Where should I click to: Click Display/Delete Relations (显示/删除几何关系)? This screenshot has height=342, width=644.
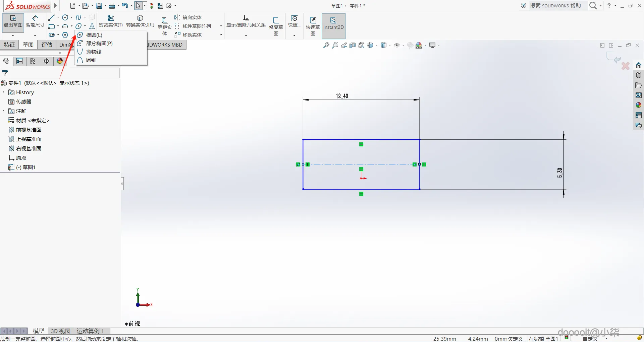tap(246, 21)
